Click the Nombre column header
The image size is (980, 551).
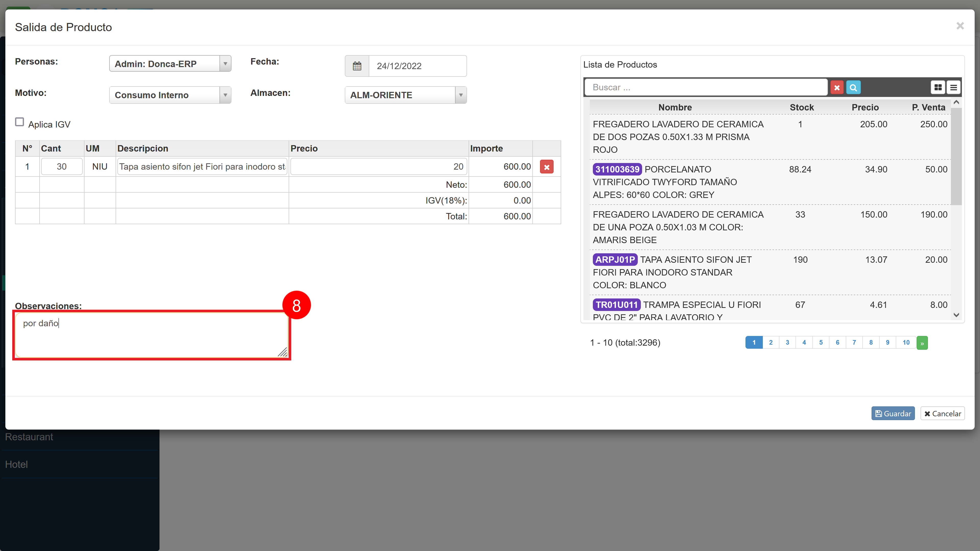coord(675,108)
